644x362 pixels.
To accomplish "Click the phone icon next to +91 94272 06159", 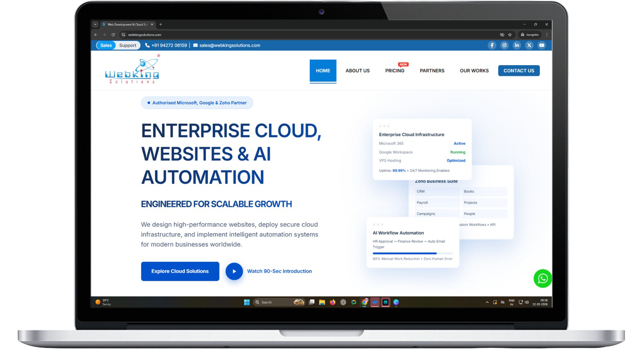I will [x=148, y=45].
